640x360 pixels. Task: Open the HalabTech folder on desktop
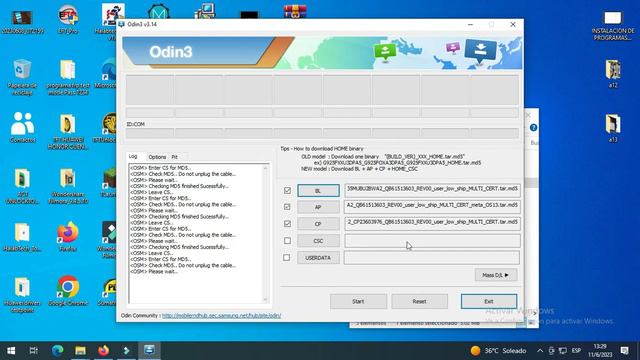[x=22, y=237]
